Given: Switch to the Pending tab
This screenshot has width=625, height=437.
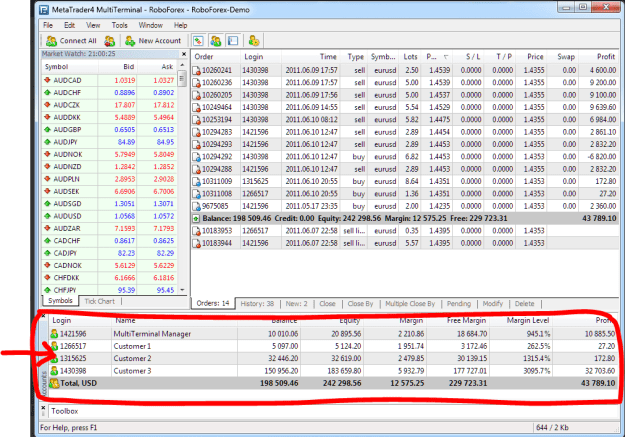Looking at the screenshot, I should (459, 304).
